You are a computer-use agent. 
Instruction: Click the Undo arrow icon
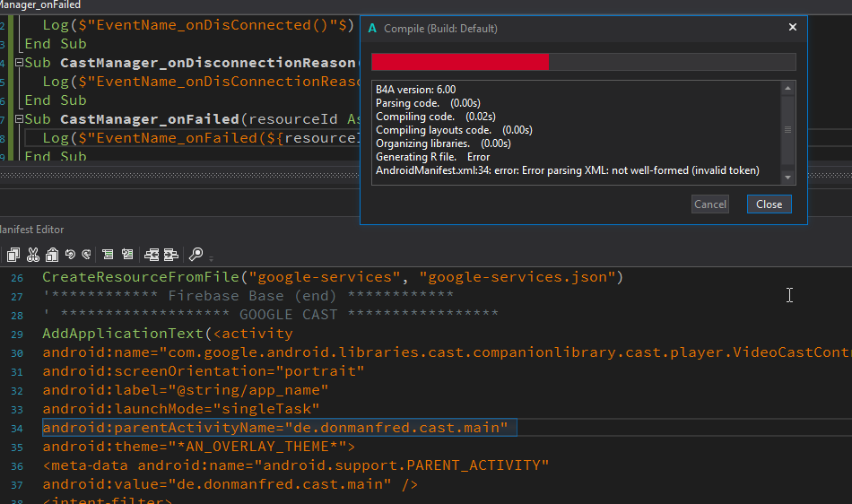coord(70,255)
